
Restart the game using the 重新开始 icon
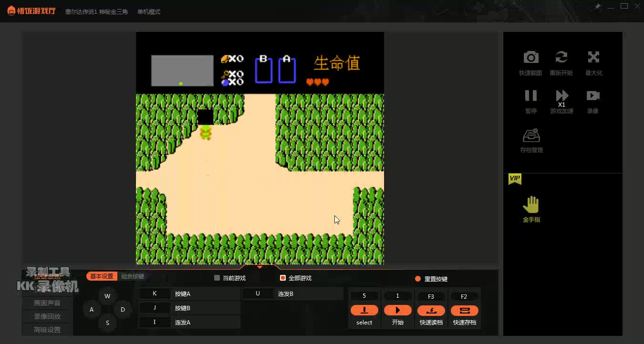click(561, 57)
